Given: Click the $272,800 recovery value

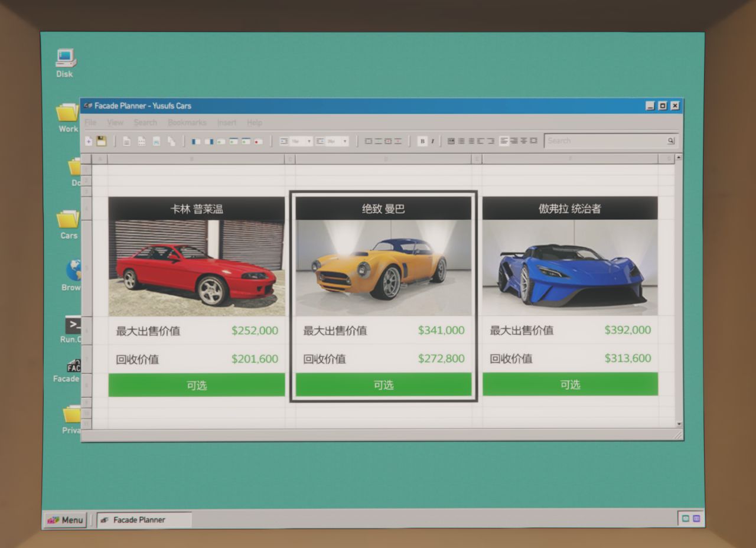Looking at the screenshot, I should pos(441,358).
